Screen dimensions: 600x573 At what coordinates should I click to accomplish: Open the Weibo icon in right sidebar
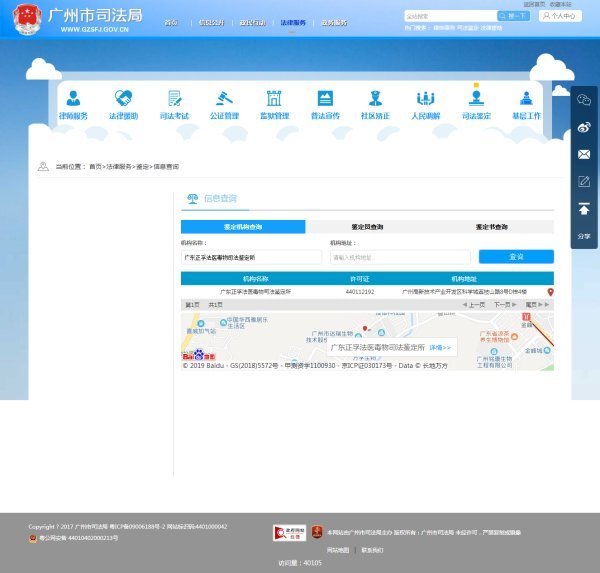[584, 127]
